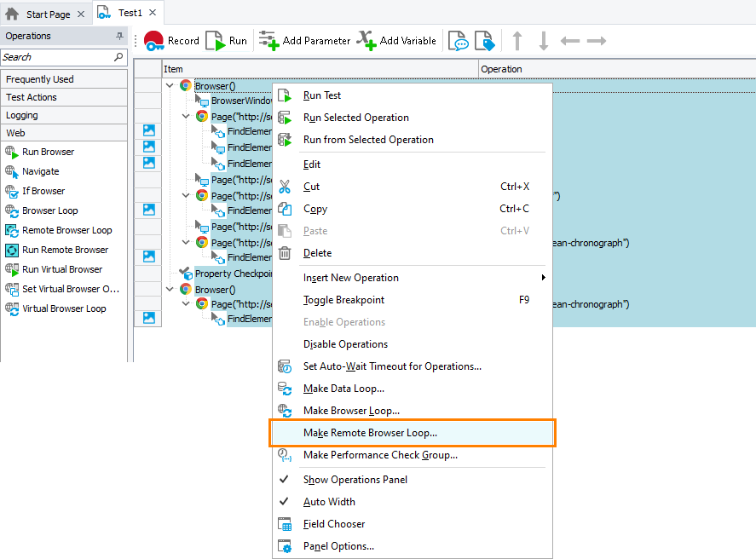Select Run Virtual Browser operation
Screen dimensions: 756x559
pyautogui.click(x=61, y=269)
